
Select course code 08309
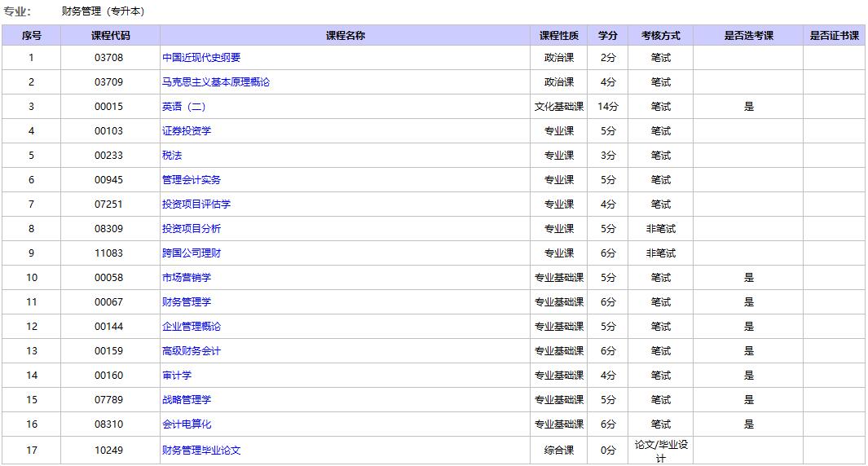pos(109,229)
